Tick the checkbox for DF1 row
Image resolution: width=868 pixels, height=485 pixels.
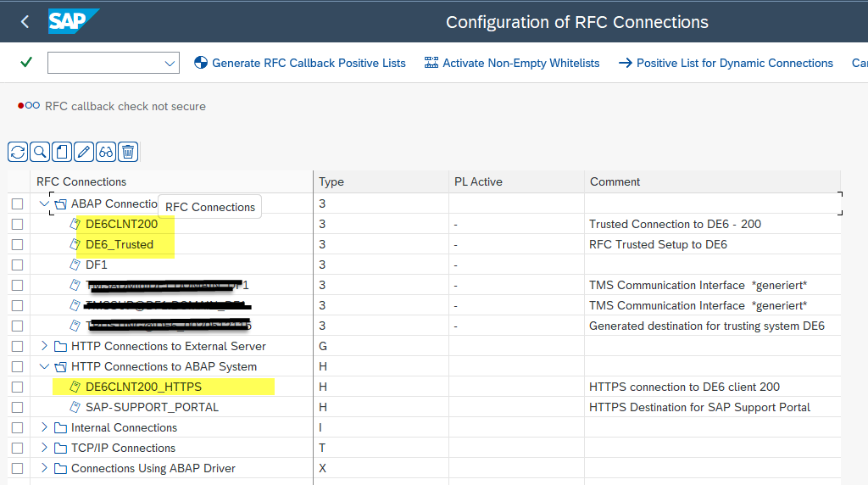click(x=17, y=265)
